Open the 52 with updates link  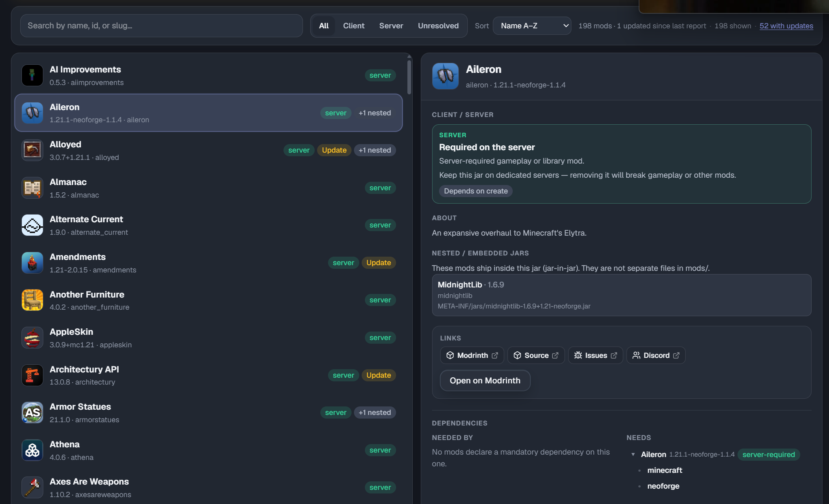click(786, 26)
